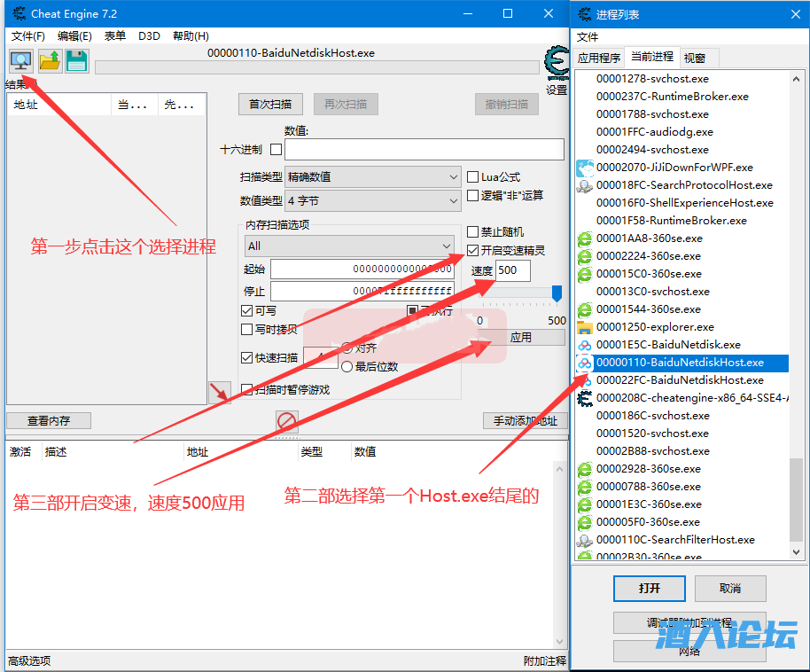Open the value type dropdown
Screen dimensions: 810x672
click(x=372, y=200)
